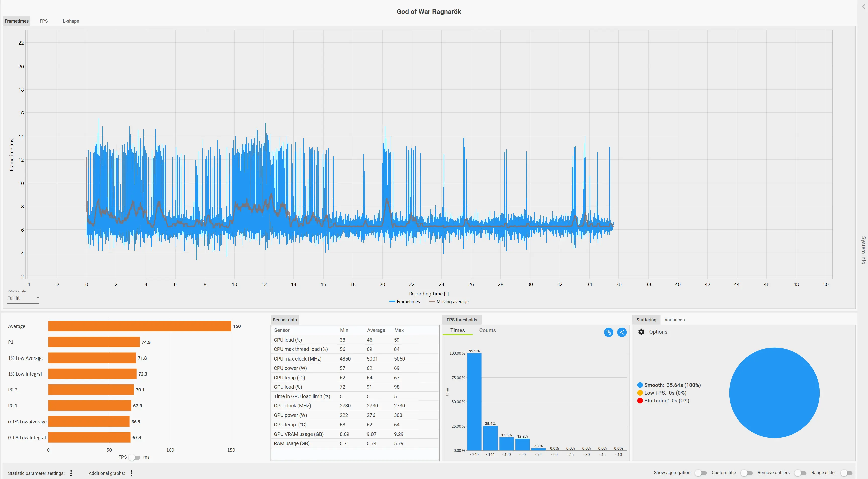Screen dimensions: 868x479
Task: Select the CPU load (%) row
Action: click(355, 340)
